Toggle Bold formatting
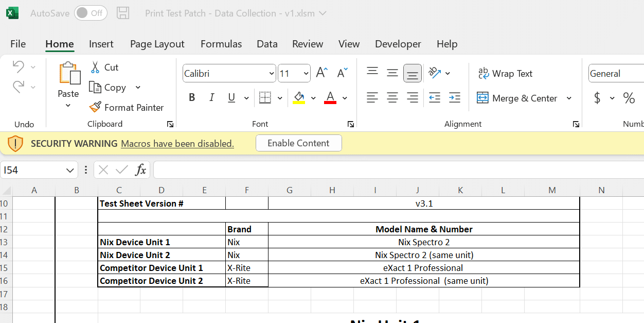 tap(192, 98)
